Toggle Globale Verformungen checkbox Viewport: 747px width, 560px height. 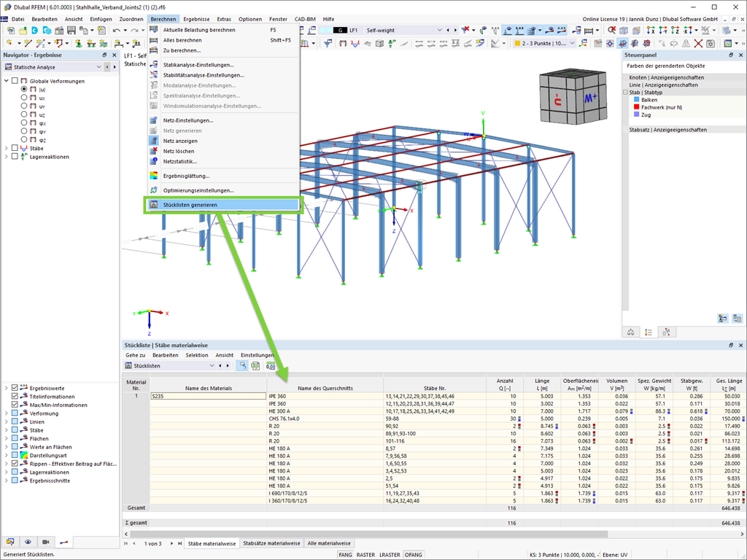[15, 80]
